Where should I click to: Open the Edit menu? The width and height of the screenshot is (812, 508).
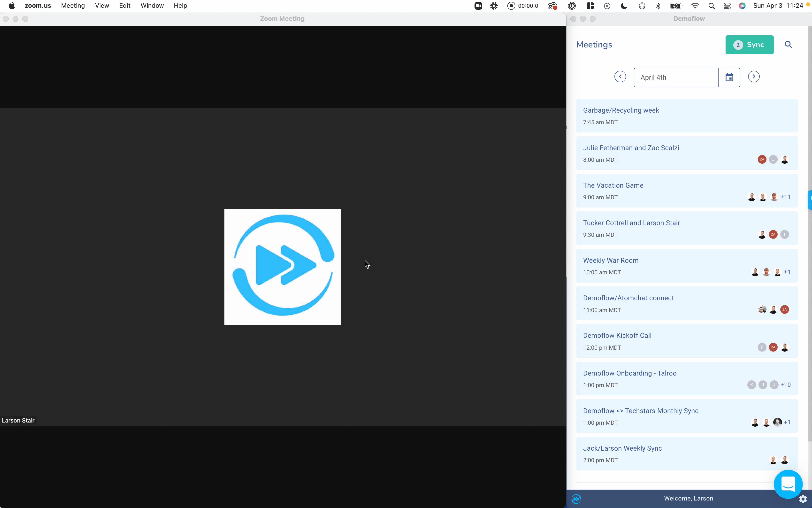click(125, 6)
